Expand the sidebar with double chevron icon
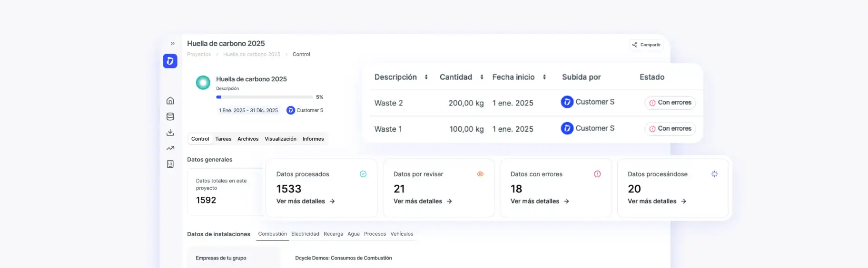Image resolution: width=868 pixels, height=268 pixels. pyautogui.click(x=172, y=43)
